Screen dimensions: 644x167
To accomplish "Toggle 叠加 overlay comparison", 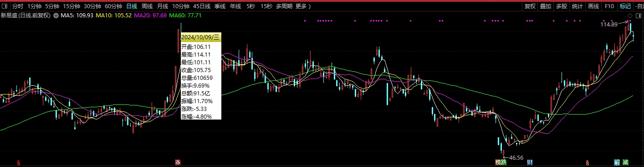I will [545, 6].
